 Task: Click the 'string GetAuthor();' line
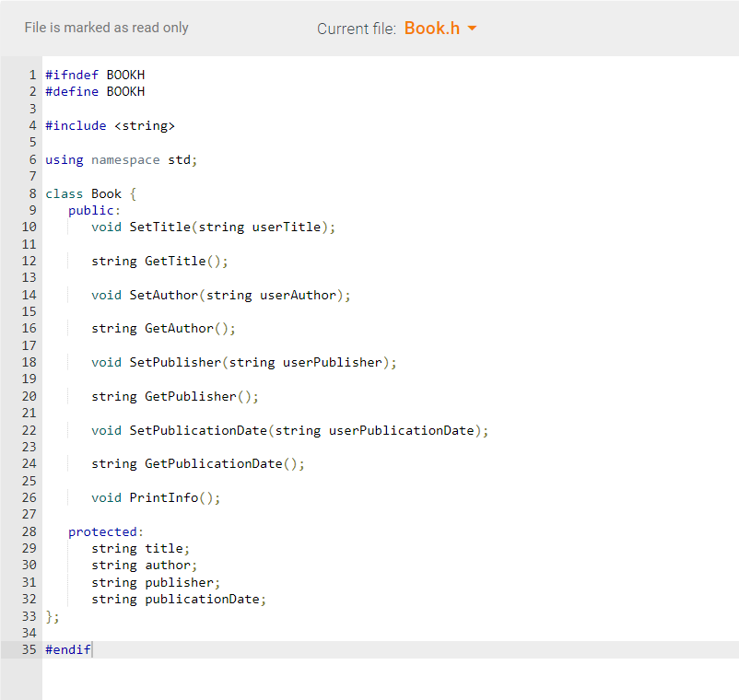(x=163, y=328)
